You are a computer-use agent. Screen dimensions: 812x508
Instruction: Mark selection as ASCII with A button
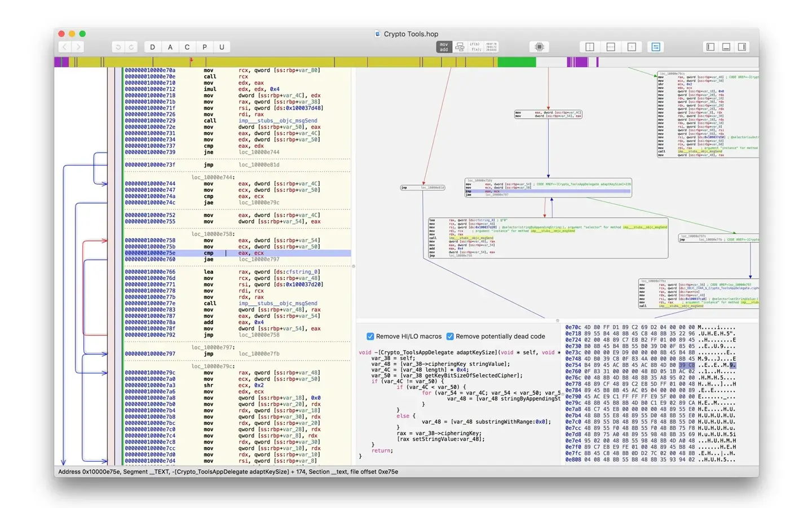tap(170, 47)
